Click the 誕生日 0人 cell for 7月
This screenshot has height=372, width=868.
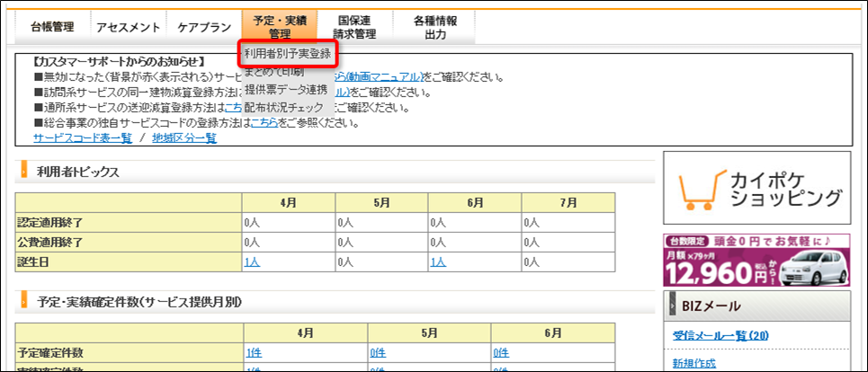pos(568,262)
